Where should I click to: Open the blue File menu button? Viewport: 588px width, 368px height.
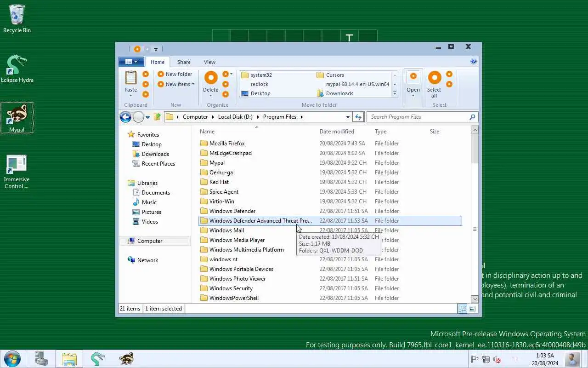[x=131, y=62]
